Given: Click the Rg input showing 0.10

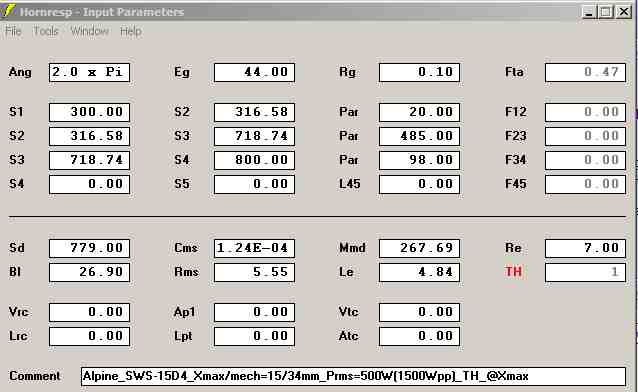Looking at the screenshot, I should tap(419, 72).
